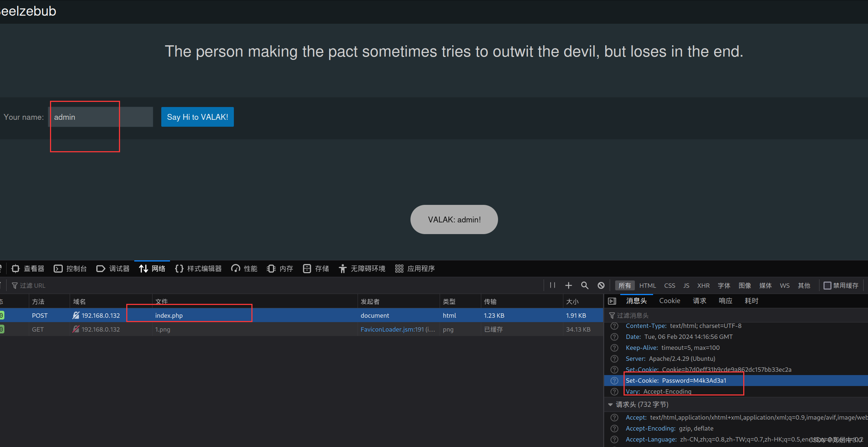
Task: Open the Timings (耗时) details tab
Action: 751,301
